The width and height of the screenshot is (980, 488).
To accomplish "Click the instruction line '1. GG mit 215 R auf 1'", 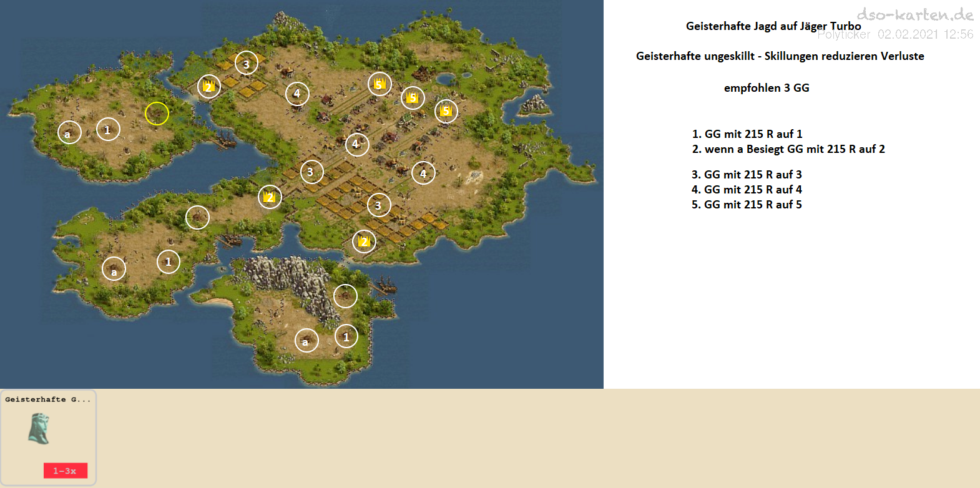I will click(x=747, y=134).
